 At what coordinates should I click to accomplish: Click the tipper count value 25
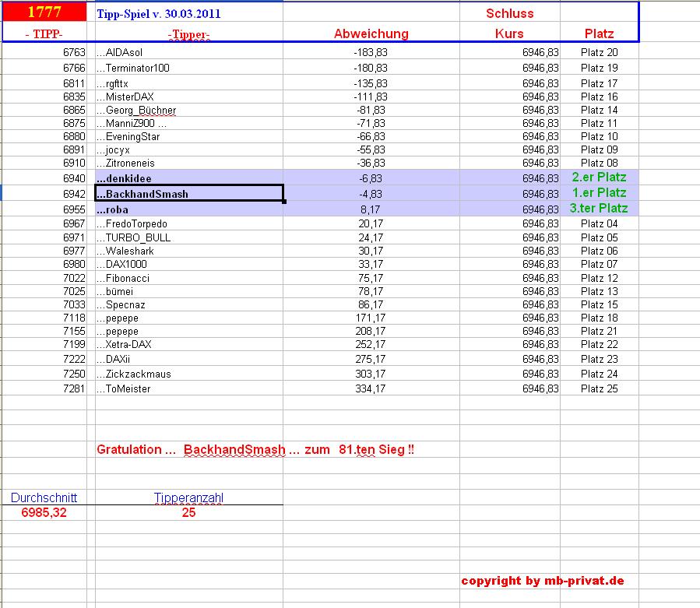coord(189,512)
